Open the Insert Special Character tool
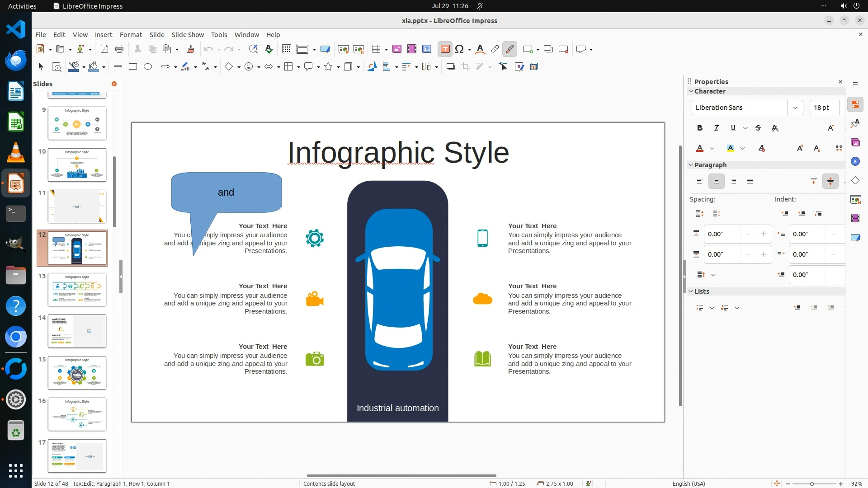 pyautogui.click(x=459, y=49)
